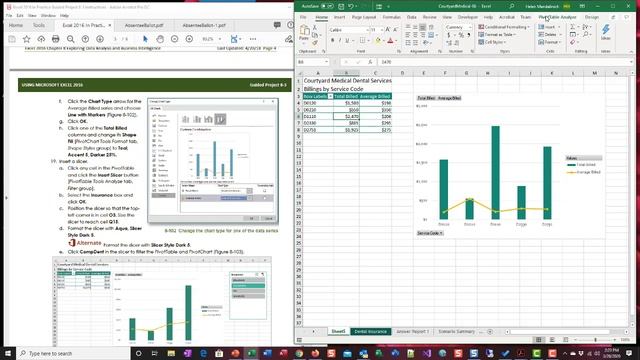Click Acrobat's bookmark star icon

click(27, 39)
